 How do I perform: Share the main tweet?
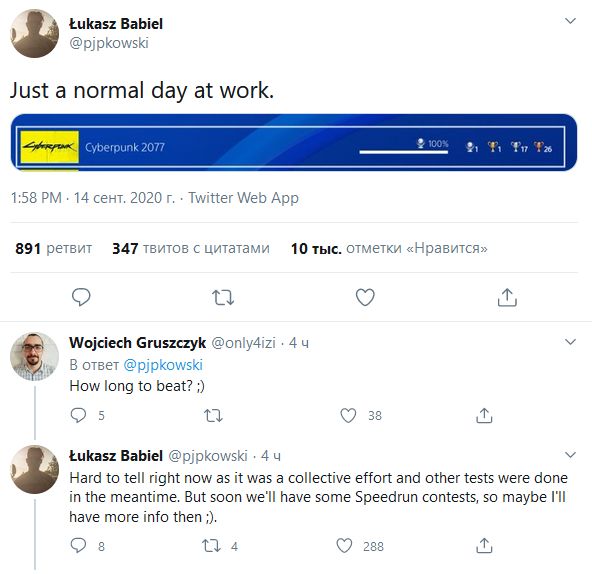[x=507, y=297]
